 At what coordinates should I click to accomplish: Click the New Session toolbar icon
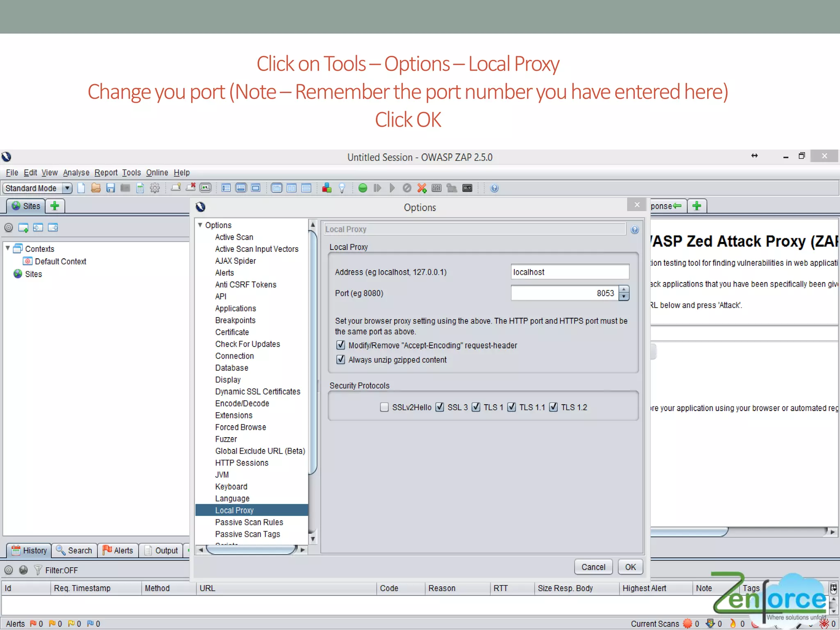[81, 188]
